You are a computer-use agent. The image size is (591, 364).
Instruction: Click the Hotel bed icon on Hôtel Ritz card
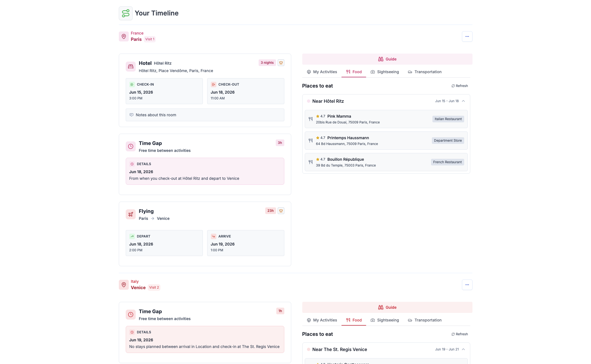130,66
